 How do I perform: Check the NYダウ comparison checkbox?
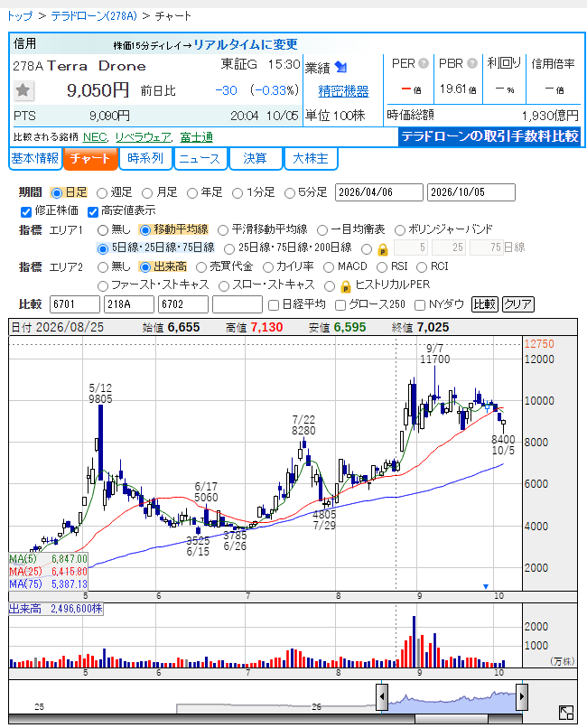[420, 305]
